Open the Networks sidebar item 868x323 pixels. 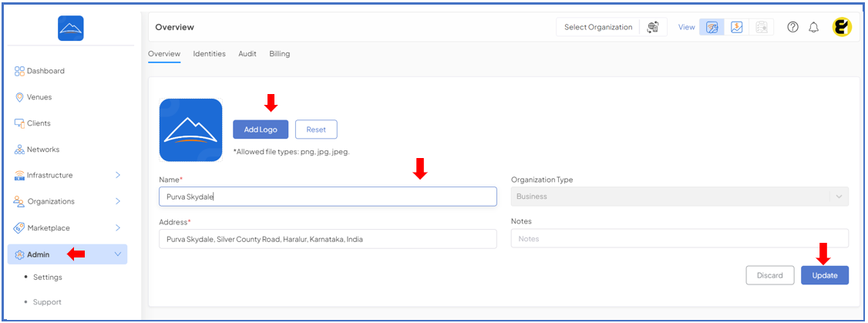43,150
